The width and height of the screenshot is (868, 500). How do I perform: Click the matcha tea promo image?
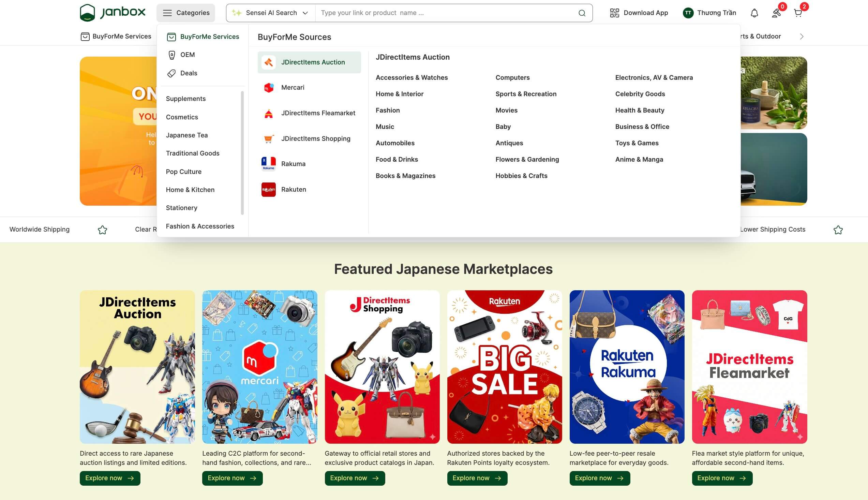(774, 93)
